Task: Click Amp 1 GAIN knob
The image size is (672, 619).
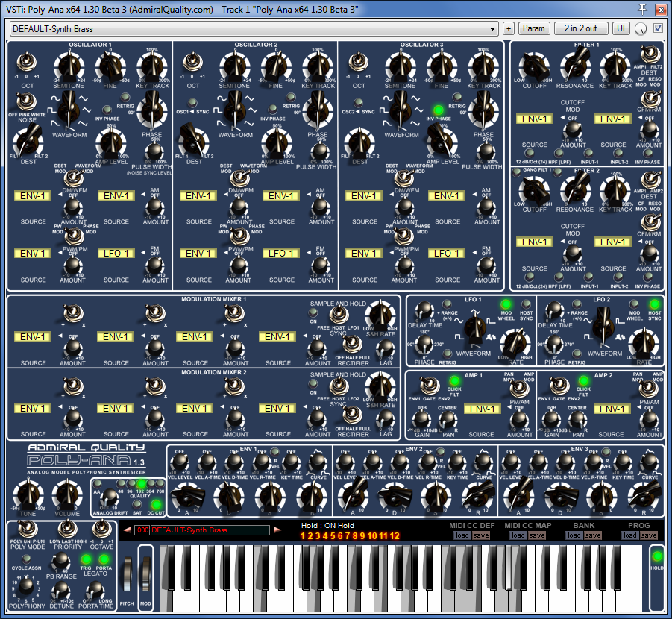Action: point(421,420)
